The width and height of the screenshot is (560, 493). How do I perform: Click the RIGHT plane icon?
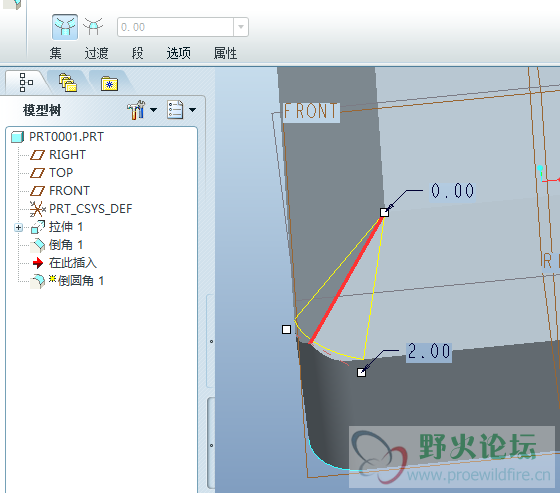tap(38, 155)
